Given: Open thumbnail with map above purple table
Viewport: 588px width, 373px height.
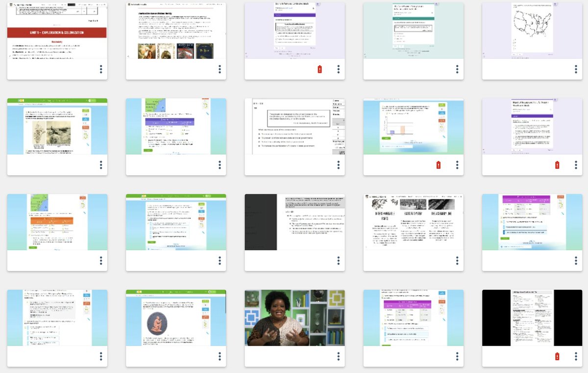Looking at the screenshot, I should [176, 126].
